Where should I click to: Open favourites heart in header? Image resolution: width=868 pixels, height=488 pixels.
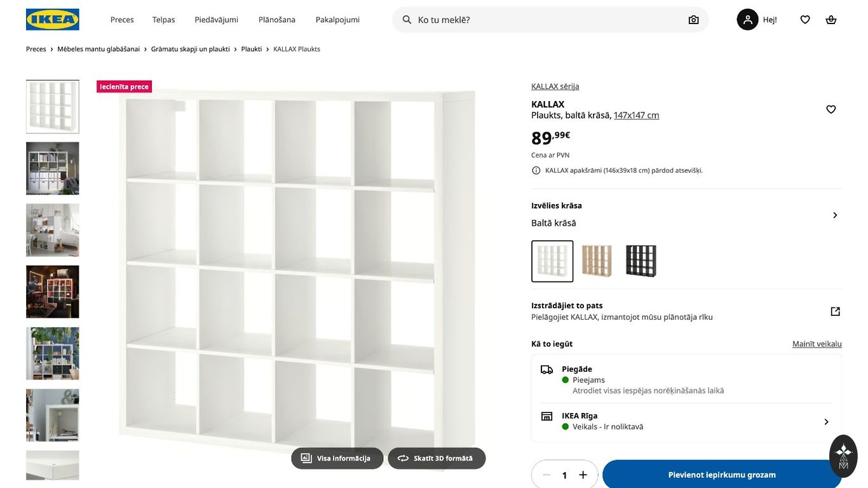(805, 20)
